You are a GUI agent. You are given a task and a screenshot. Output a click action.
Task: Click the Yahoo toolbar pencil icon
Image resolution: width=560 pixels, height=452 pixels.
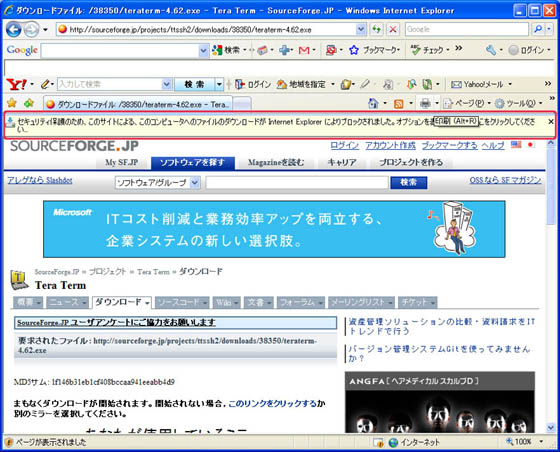45,84
